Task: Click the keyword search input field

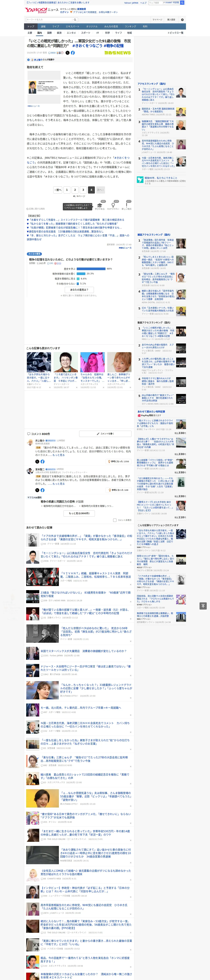Action: click(x=49, y=19)
